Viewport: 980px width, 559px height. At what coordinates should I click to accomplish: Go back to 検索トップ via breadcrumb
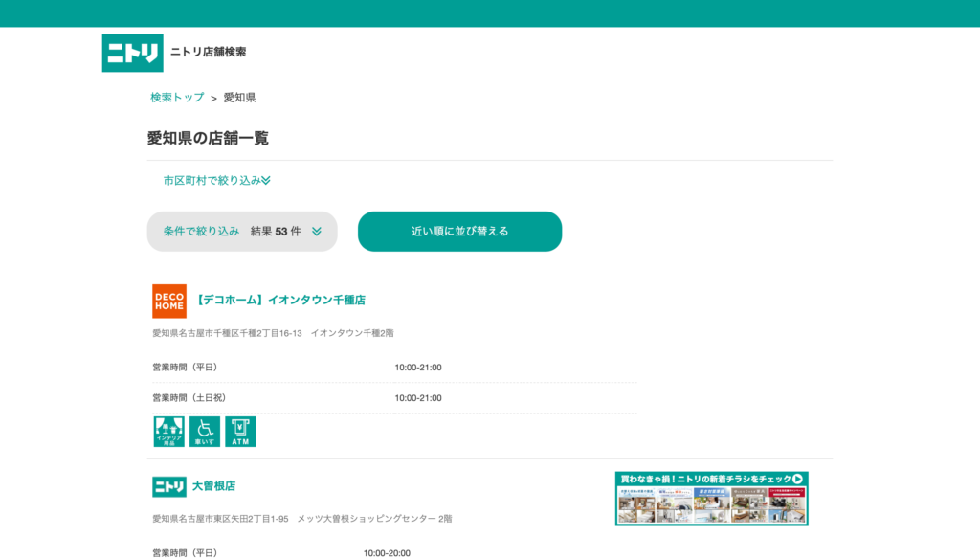177,98
